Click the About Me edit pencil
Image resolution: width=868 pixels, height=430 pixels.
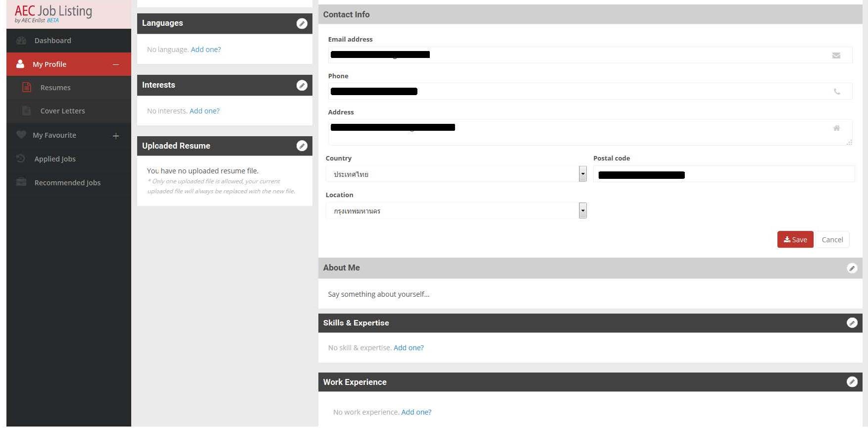tap(852, 269)
